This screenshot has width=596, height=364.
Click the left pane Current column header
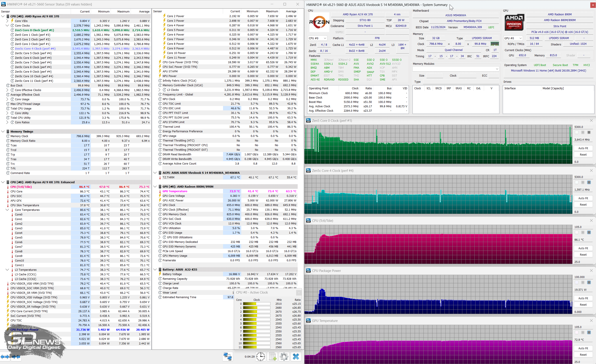click(x=81, y=11)
